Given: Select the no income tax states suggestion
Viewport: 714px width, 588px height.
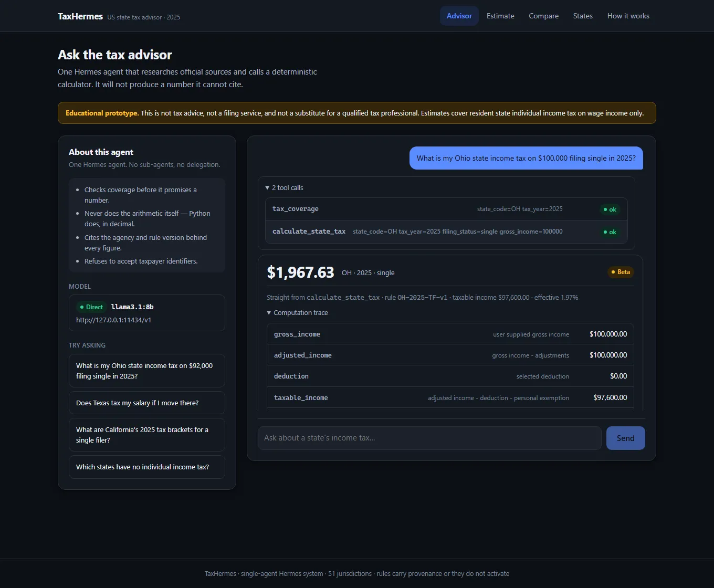Looking at the screenshot, I should (x=147, y=467).
